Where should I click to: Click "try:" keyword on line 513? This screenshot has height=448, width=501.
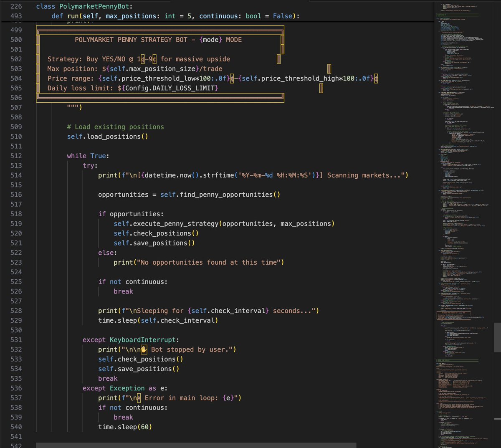[90, 165]
